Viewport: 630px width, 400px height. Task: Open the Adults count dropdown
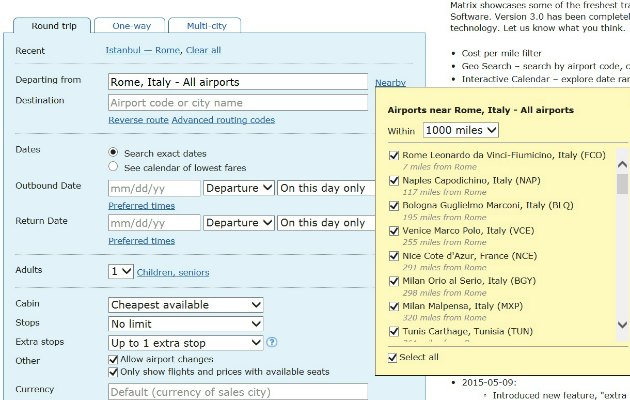pos(120,271)
